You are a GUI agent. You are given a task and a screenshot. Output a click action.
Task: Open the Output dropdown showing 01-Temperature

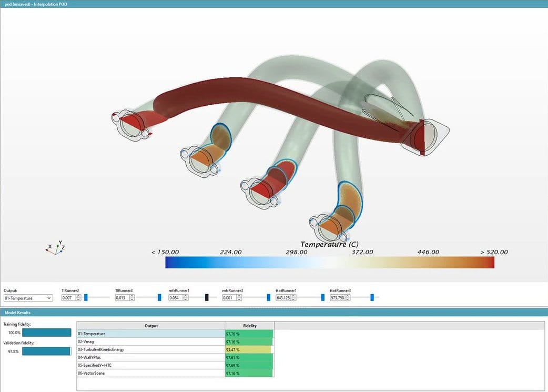[28, 298]
